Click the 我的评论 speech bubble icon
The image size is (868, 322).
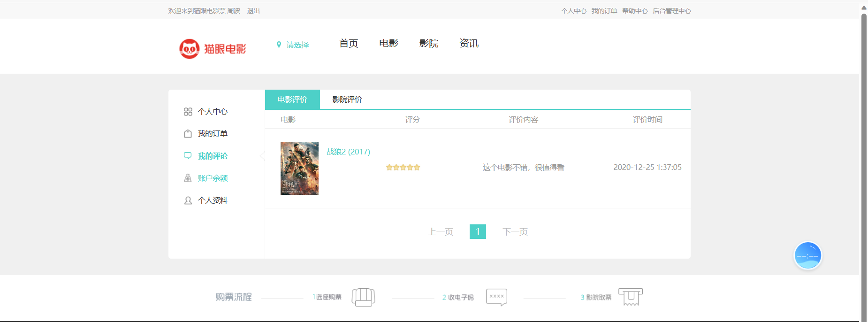[x=188, y=156]
